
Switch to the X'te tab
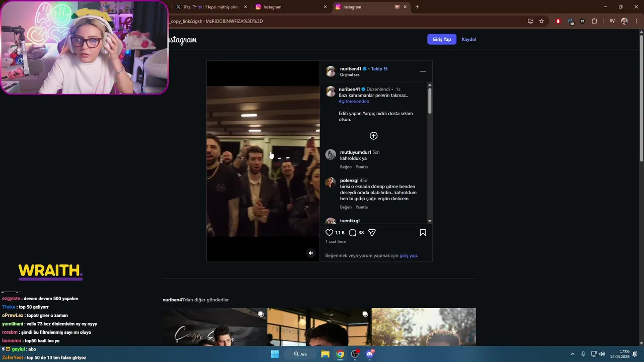210,7
